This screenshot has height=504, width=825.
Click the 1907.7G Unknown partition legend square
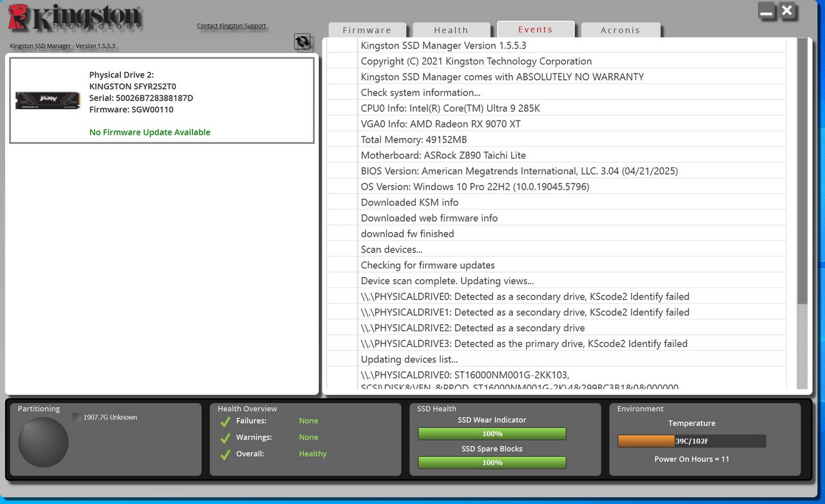click(x=77, y=418)
